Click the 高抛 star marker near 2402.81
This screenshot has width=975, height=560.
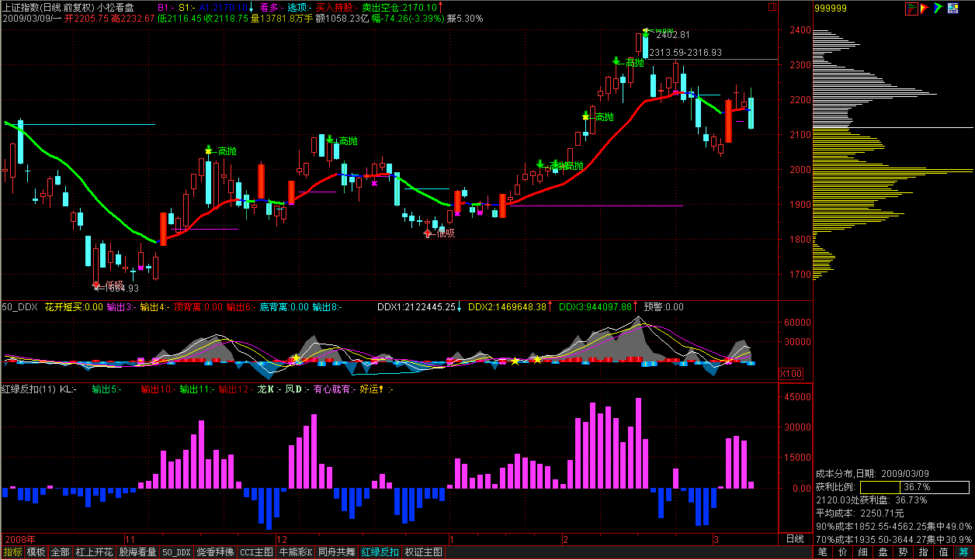(646, 32)
